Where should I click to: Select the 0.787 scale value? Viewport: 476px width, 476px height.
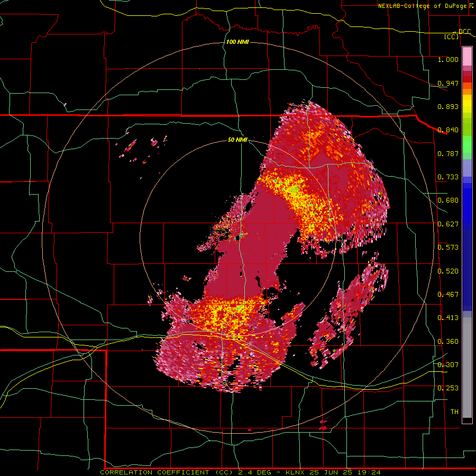point(448,153)
